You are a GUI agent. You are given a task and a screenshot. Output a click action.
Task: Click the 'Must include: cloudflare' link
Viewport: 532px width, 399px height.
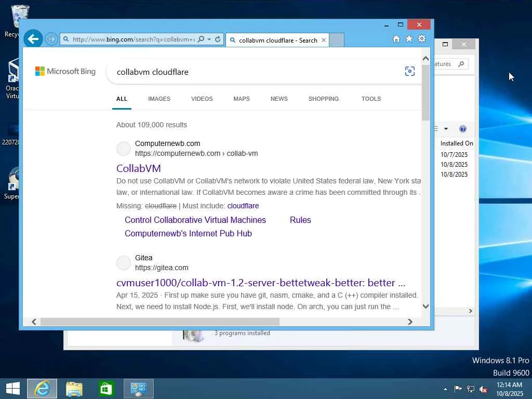[x=243, y=206]
